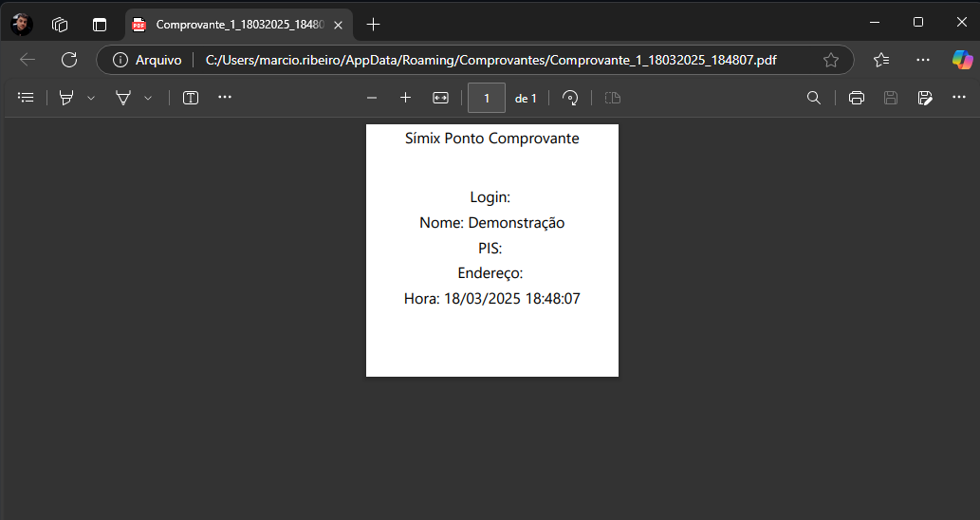Click the back navigation arrow
Image resolution: width=980 pixels, height=520 pixels.
tap(28, 60)
